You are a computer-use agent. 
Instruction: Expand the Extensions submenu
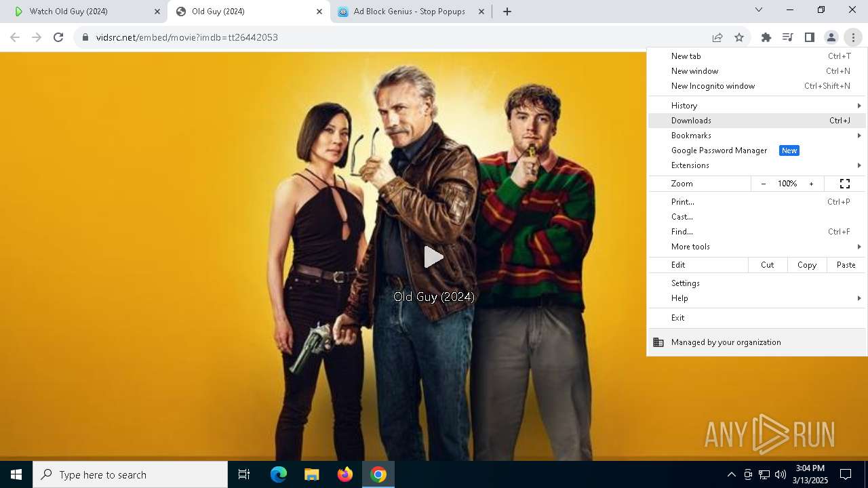[x=757, y=165]
